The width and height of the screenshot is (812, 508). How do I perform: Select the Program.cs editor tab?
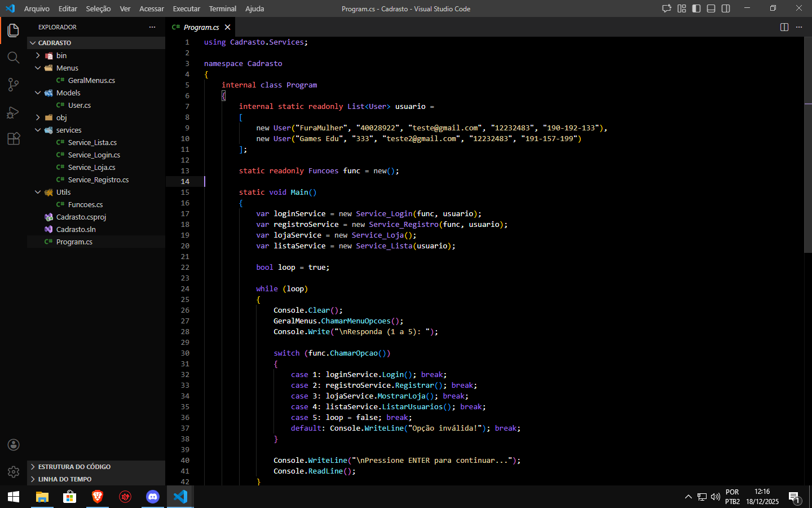tap(201, 27)
